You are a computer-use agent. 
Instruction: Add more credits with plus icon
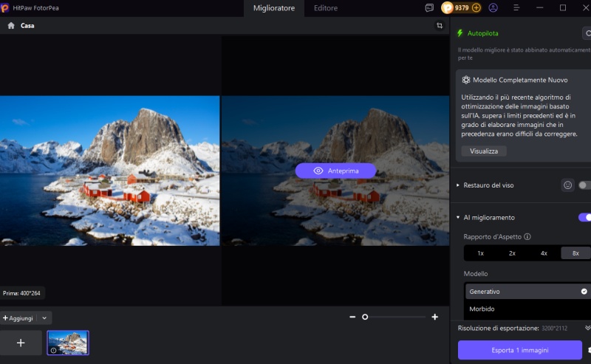(476, 8)
